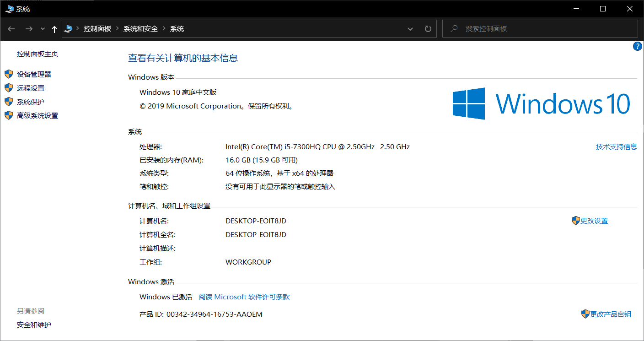Click 更改产品密钥 link
The height and width of the screenshot is (341, 644).
pos(611,314)
